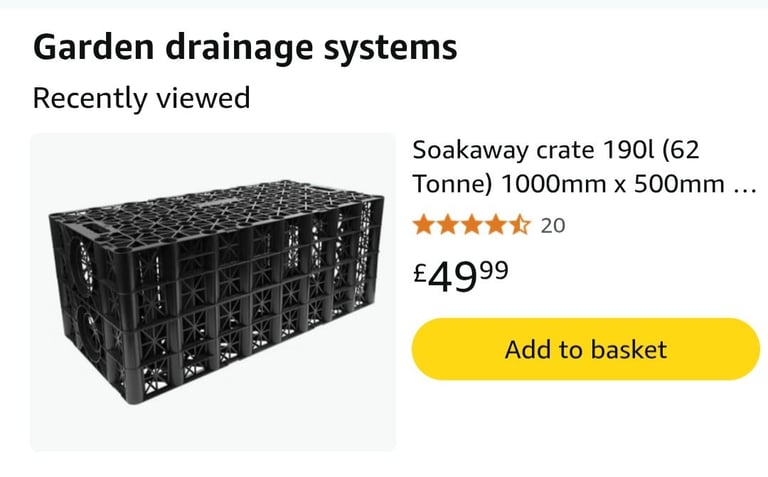Select the Garden drainage systems heading
This screenshot has width=768, height=477.
(x=245, y=47)
